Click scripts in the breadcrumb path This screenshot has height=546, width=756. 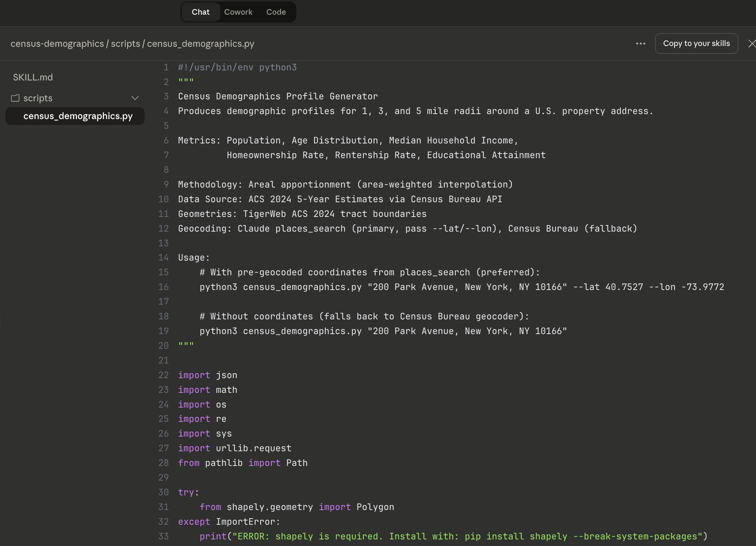[125, 44]
